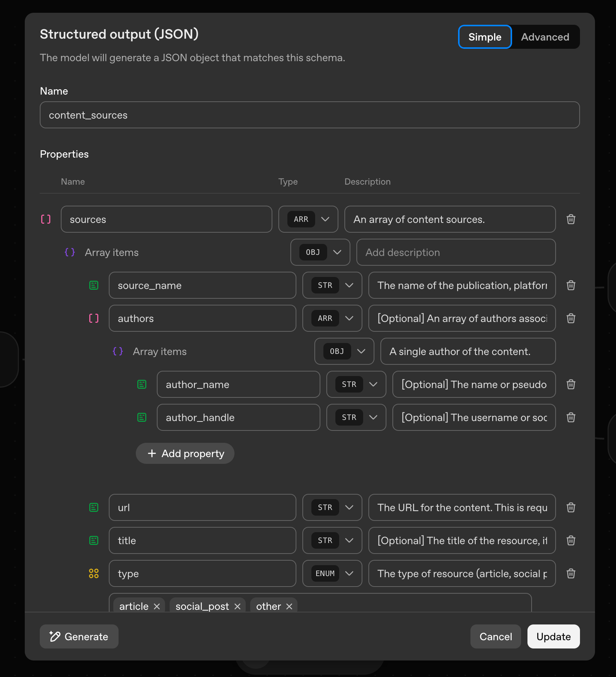Click Add property under author_handle
616x677 pixels.
coord(185,453)
